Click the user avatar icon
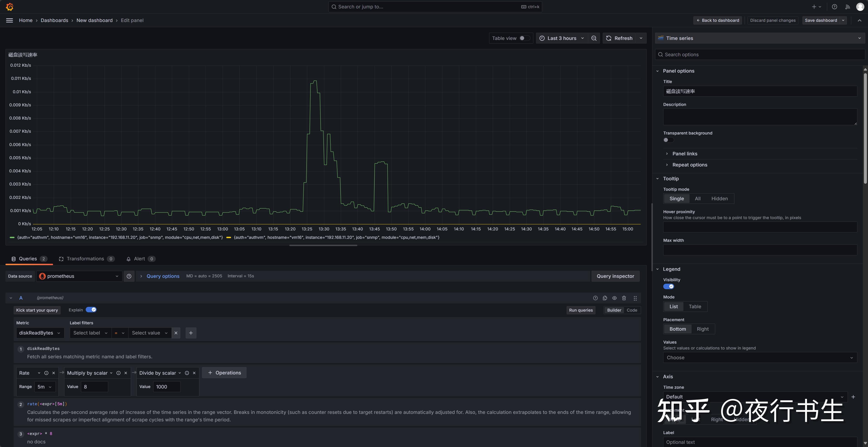The image size is (868, 447). pos(860,7)
